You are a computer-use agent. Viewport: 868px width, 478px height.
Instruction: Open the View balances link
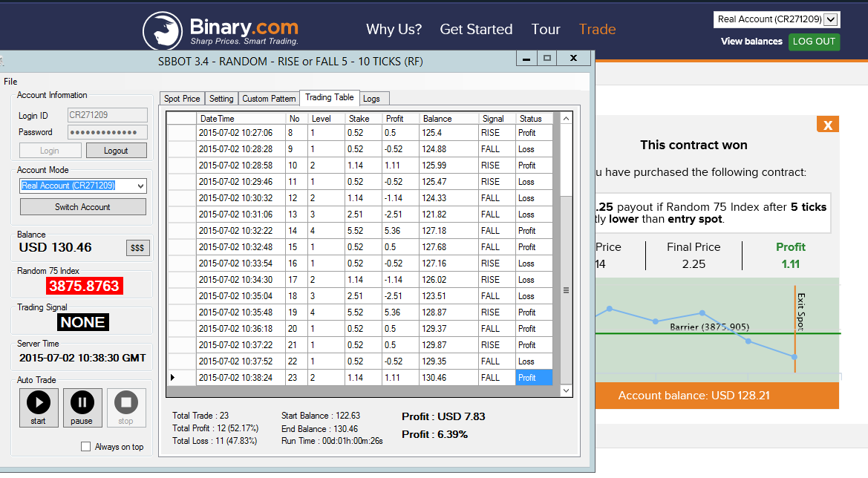(x=751, y=42)
